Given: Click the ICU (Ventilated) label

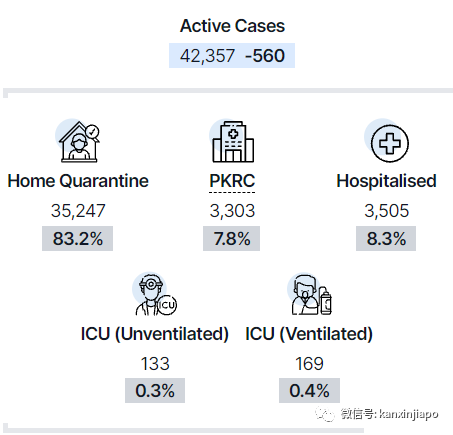Looking at the screenshot, I should coord(309,334).
